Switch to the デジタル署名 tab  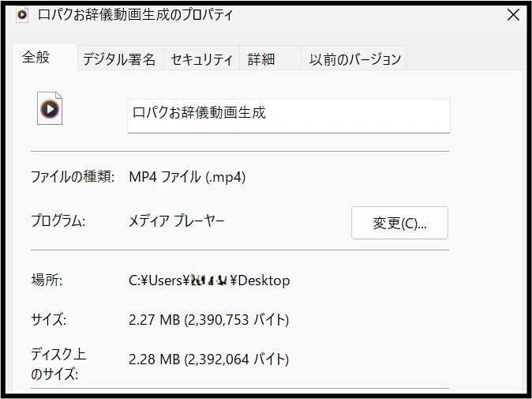(120, 59)
